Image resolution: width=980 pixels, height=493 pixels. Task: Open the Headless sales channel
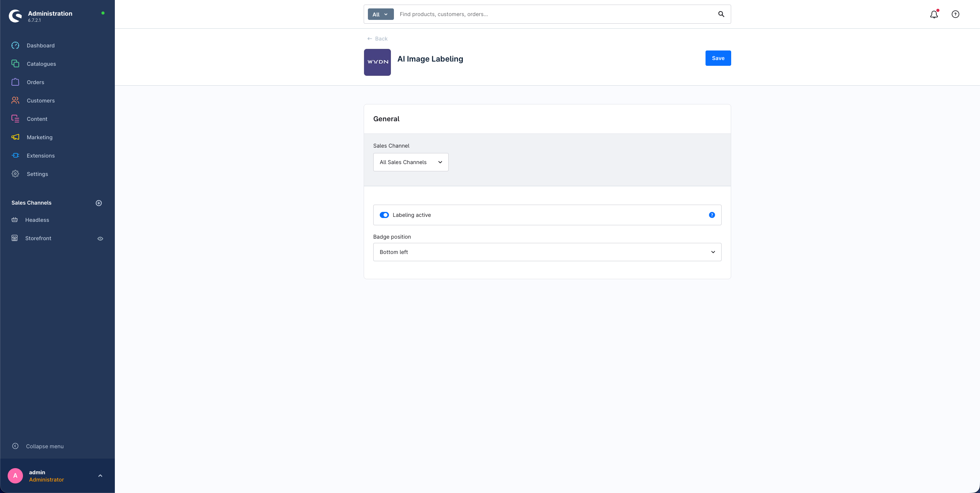pos(37,220)
